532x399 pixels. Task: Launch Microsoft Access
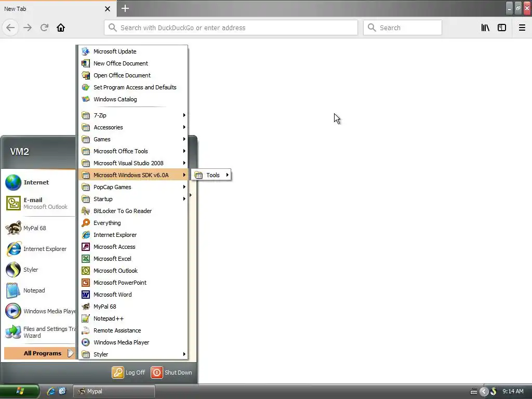pyautogui.click(x=133, y=247)
